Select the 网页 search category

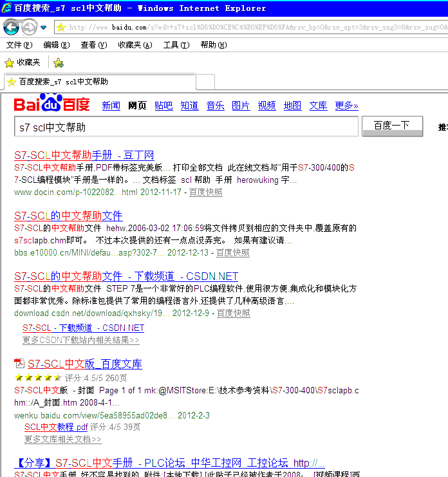coord(137,106)
